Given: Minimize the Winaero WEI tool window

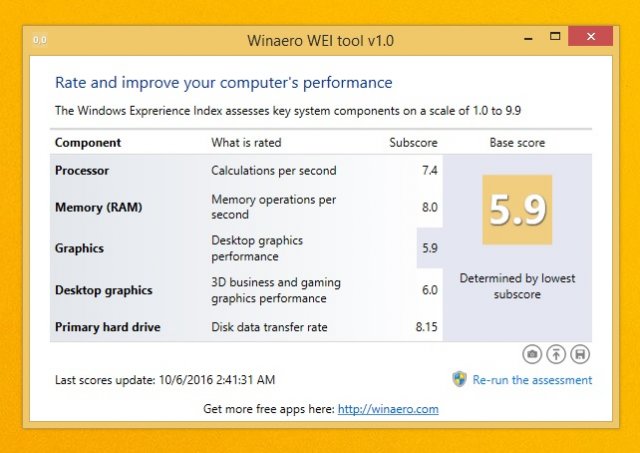Looking at the screenshot, I should 528,38.
